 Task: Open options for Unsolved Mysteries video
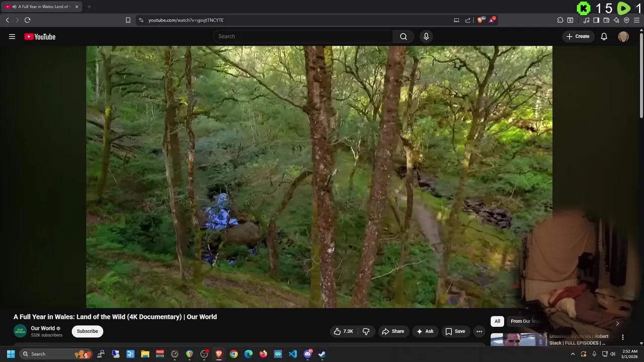pos(623,337)
